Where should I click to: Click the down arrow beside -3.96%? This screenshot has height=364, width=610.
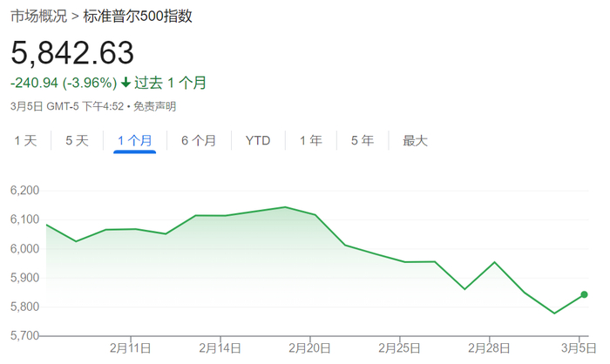click(x=125, y=83)
